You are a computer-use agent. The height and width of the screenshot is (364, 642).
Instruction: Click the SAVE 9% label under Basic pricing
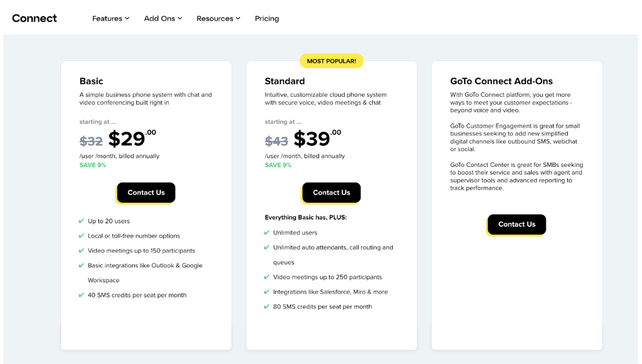pos(93,165)
